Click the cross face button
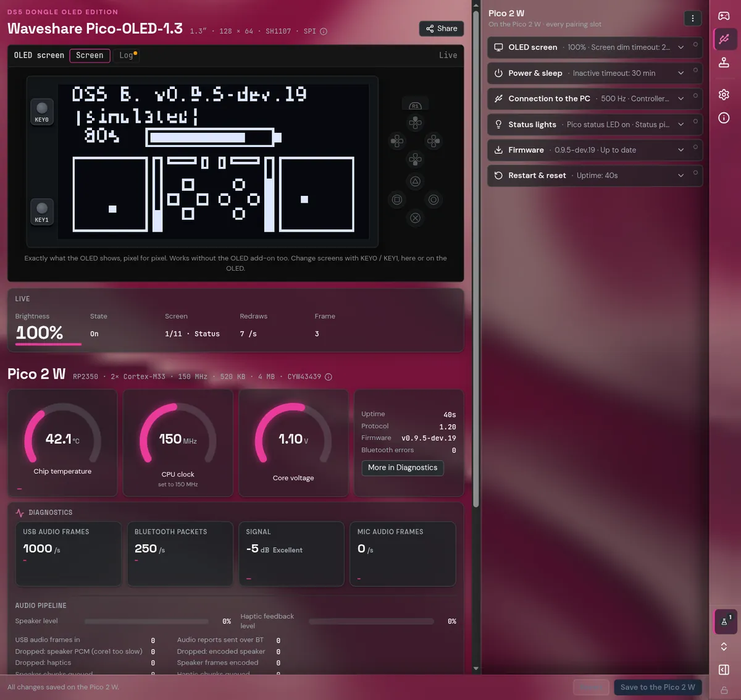The height and width of the screenshot is (700, 741). (x=416, y=218)
